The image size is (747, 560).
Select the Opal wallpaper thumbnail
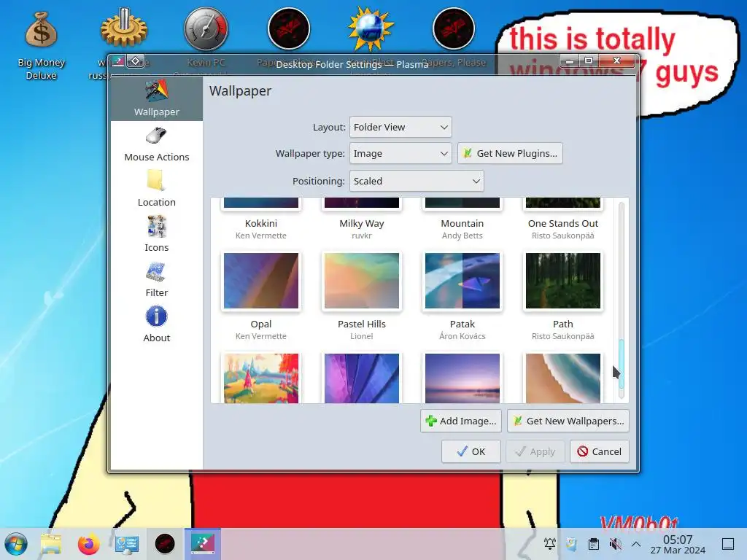(x=261, y=281)
